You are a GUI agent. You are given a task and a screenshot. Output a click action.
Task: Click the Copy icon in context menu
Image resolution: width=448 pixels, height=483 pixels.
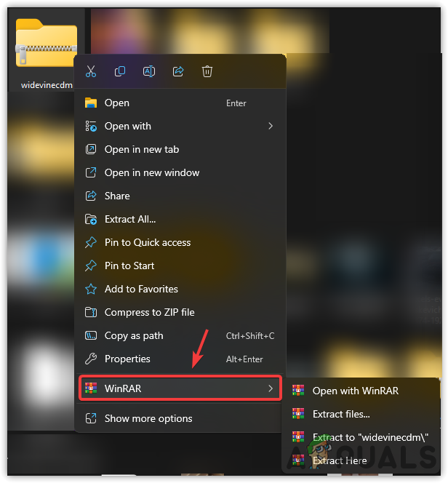click(x=120, y=71)
